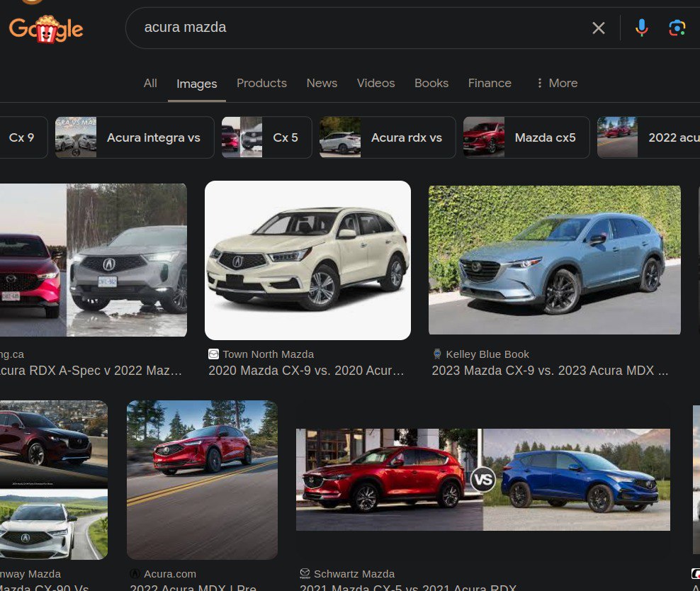Switch to the Products tab
Image resolution: width=700 pixels, height=591 pixels.
(261, 83)
